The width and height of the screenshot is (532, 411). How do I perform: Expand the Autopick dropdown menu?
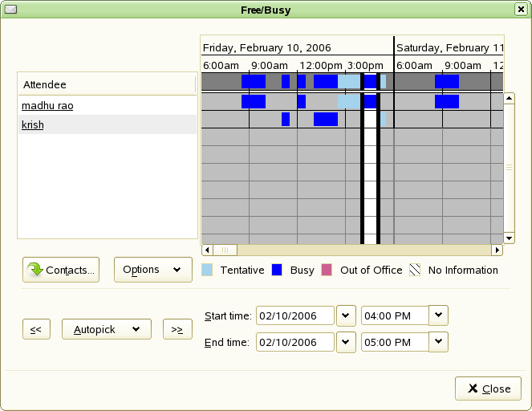(106, 329)
